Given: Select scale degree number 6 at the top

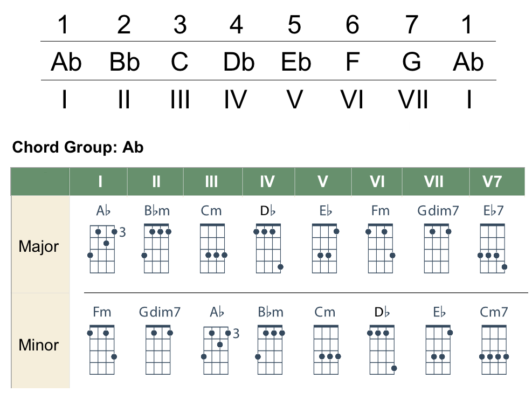Looking at the screenshot, I should [x=351, y=25].
